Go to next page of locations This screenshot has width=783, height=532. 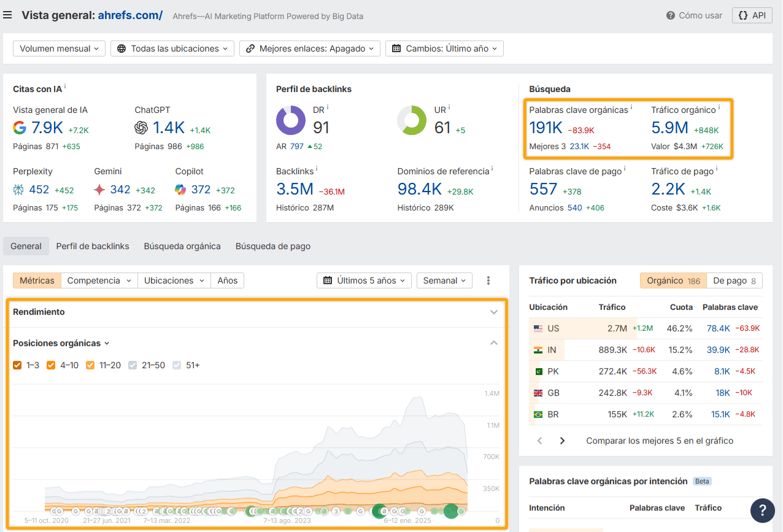pyautogui.click(x=562, y=441)
